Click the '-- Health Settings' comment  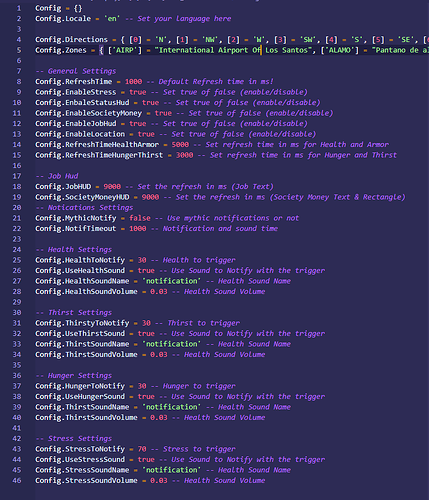74,250
